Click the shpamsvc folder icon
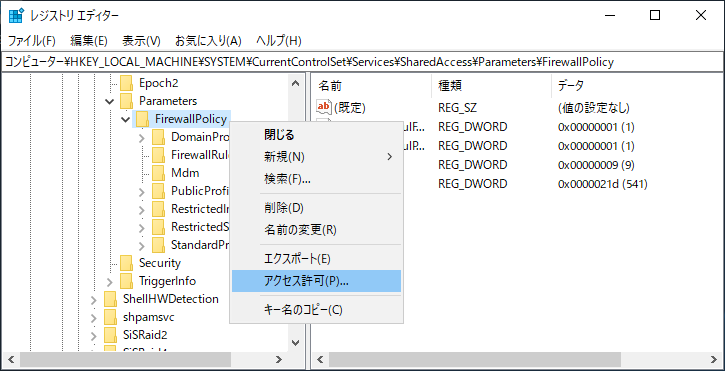Screen dimensions: 725x371 click(111, 317)
